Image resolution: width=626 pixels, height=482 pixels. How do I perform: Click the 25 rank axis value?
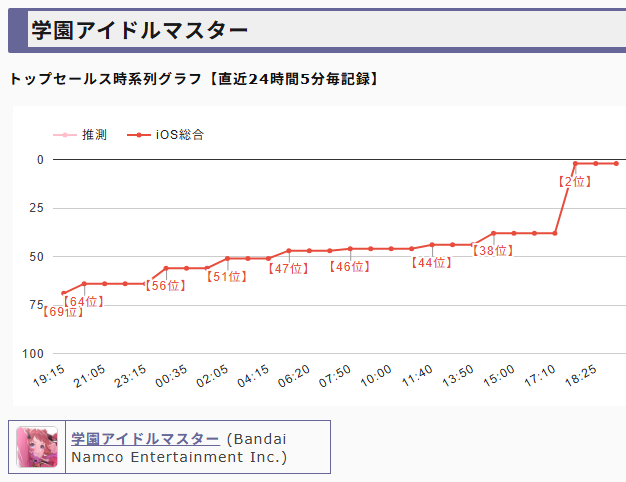click(x=36, y=208)
